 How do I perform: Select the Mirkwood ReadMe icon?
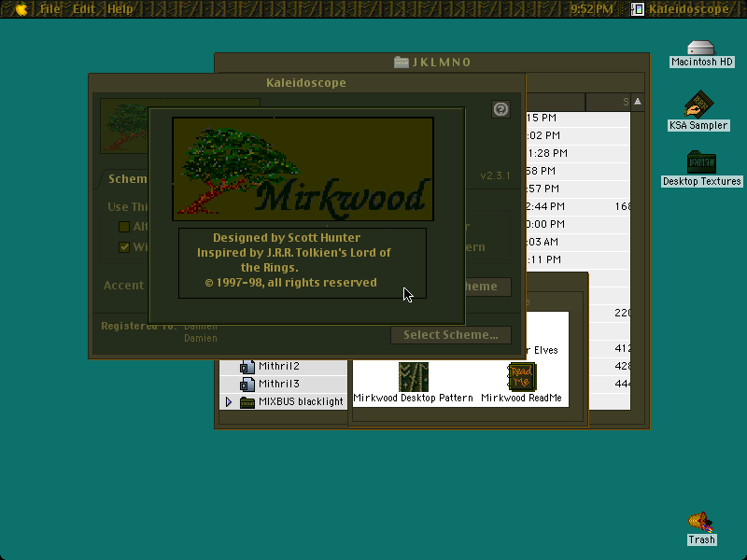tap(522, 377)
